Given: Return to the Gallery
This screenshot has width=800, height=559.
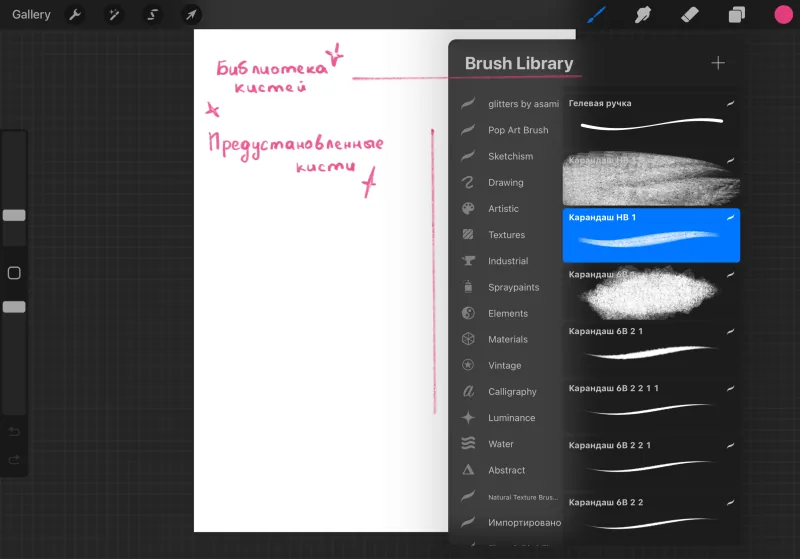Looking at the screenshot, I should [x=31, y=14].
